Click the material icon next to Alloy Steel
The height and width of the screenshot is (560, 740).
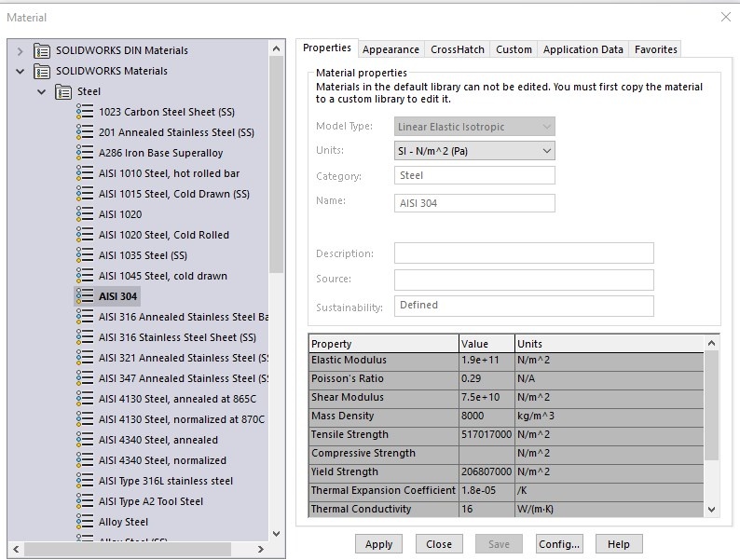click(85, 522)
